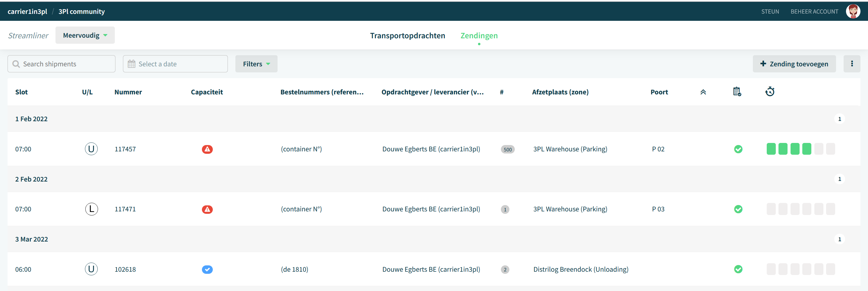Click the Opdrachtgever / leverancier column header
868x291 pixels.
pos(432,92)
